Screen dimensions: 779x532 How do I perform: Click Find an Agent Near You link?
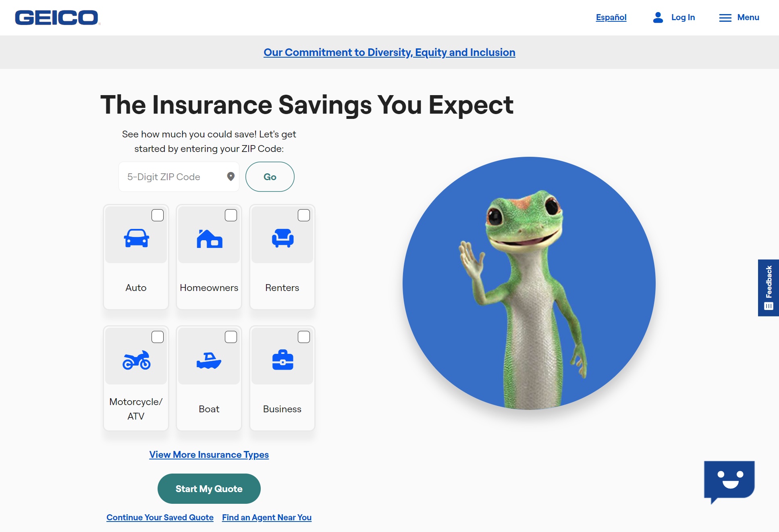tap(266, 517)
